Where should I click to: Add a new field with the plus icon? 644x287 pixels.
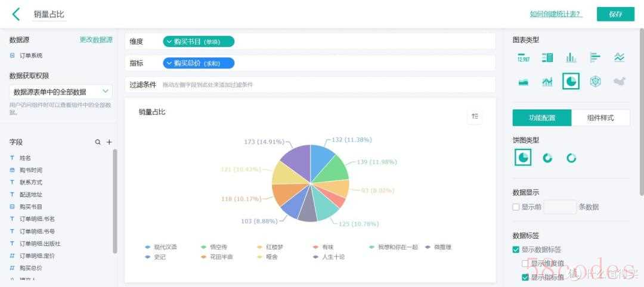(x=109, y=142)
